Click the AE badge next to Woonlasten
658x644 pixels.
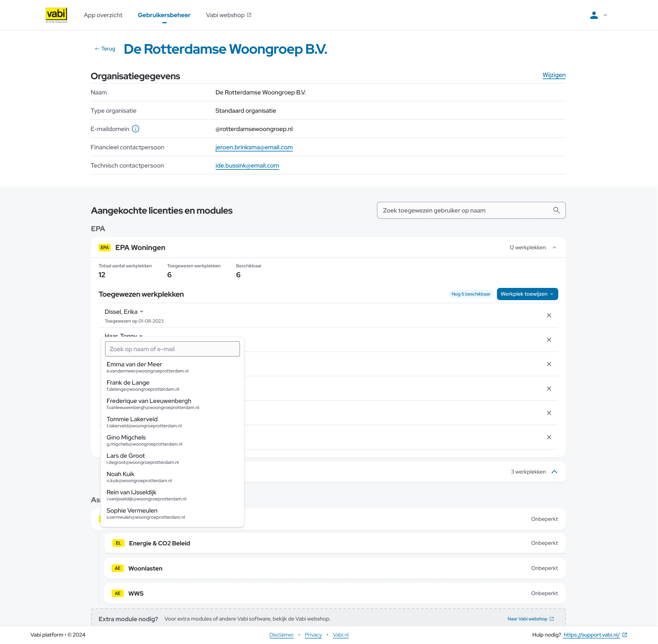click(x=118, y=568)
